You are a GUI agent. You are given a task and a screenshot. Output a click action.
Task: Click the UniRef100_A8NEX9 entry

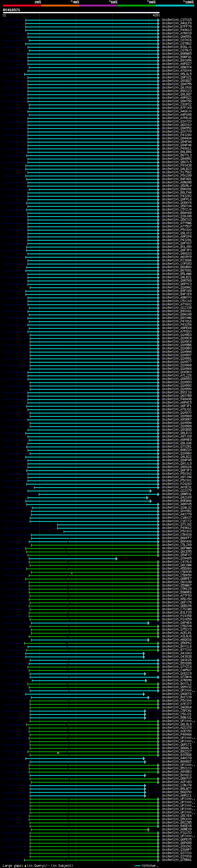click(x=177, y=829)
